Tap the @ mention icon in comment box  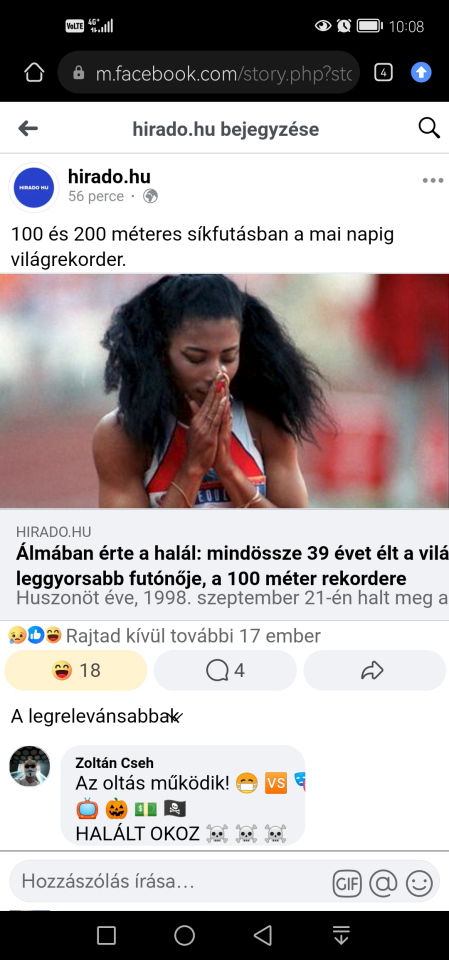coord(383,883)
